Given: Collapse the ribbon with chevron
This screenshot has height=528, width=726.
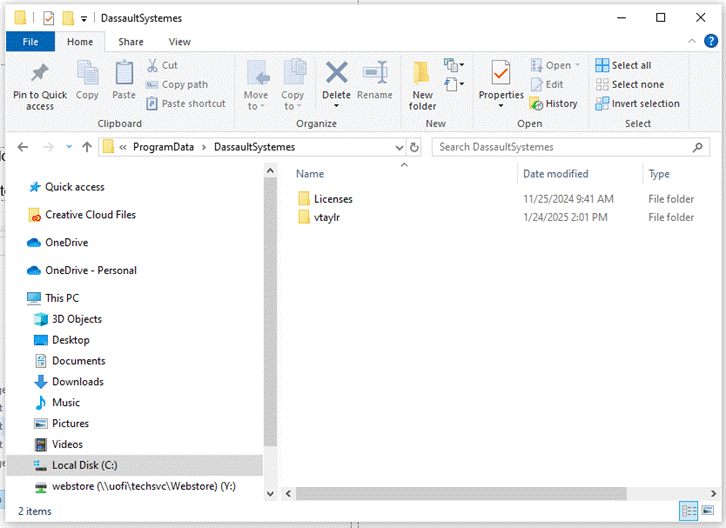Looking at the screenshot, I should [692, 41].
